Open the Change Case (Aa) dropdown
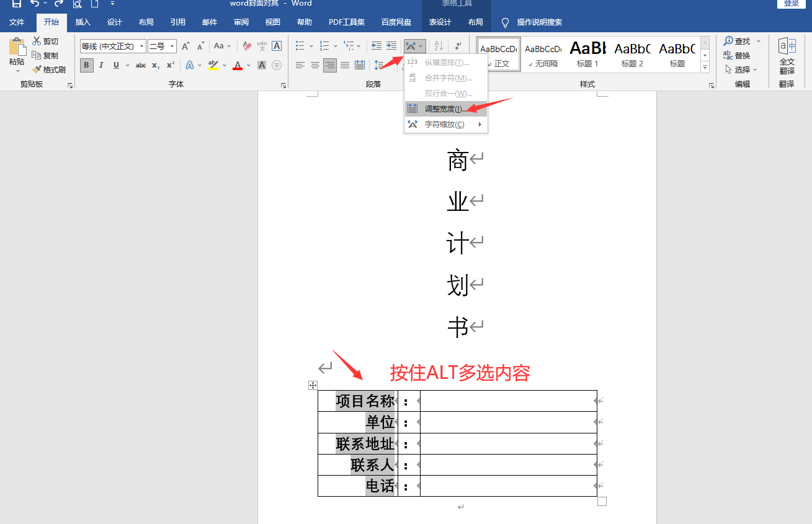The width and height of the screenshot is (812, 524). point(222,46)
